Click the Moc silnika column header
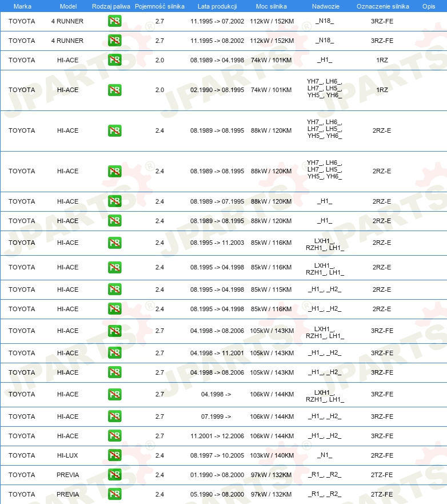Image resolution: width=447 pixels, height=504 pixels. point(272,6)
